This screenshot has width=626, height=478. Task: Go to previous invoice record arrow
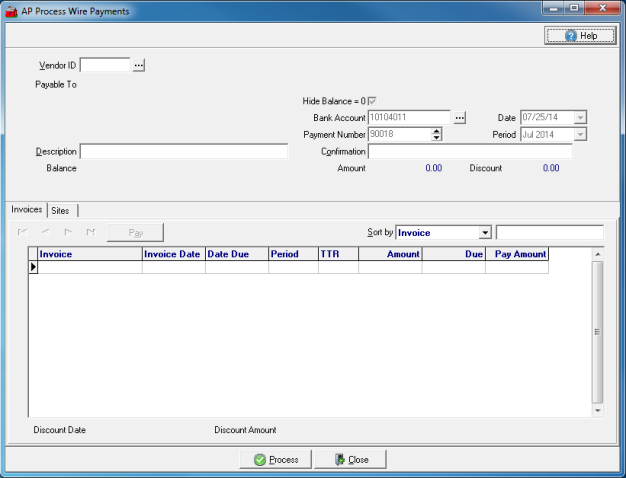point(45,232)
